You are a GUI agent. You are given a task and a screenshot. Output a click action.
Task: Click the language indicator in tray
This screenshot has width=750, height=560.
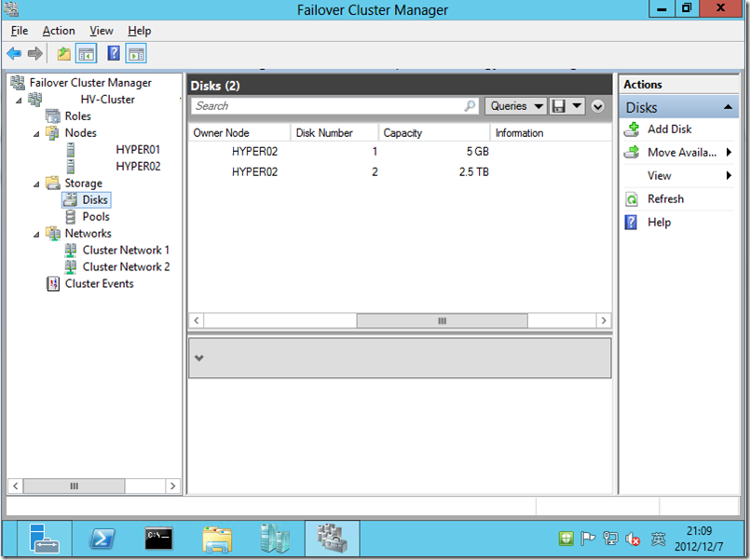click(658, 539)
